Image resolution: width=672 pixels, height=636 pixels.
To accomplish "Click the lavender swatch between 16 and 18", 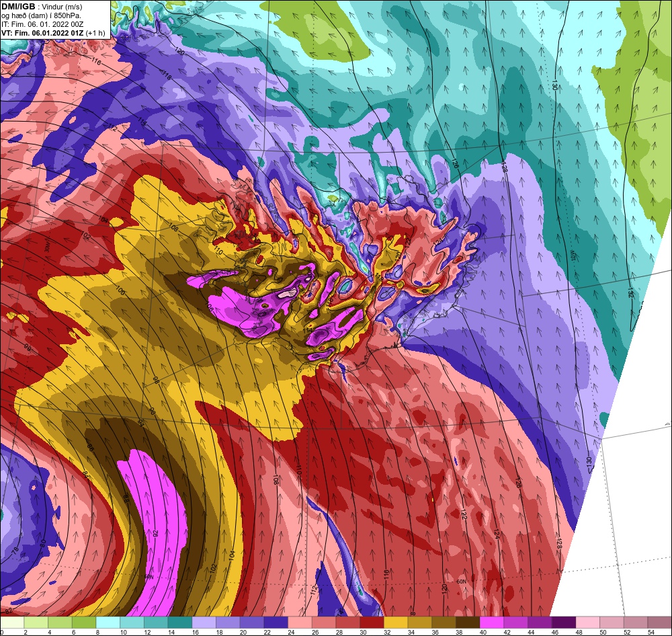I will pos(204,623).
